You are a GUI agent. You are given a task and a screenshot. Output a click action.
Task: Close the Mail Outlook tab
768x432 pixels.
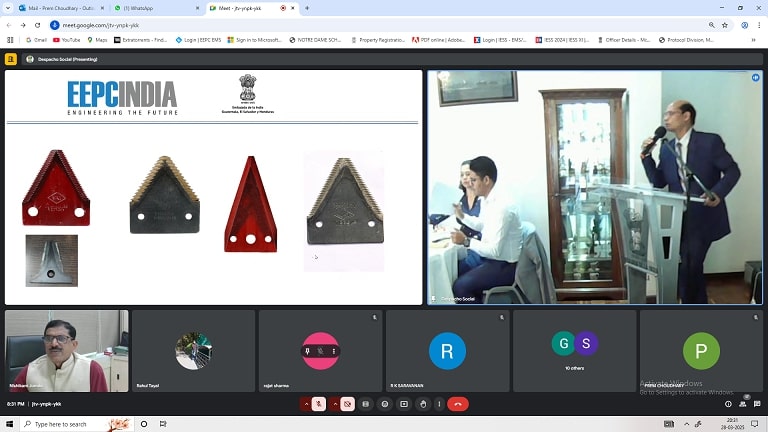[102, 8]
